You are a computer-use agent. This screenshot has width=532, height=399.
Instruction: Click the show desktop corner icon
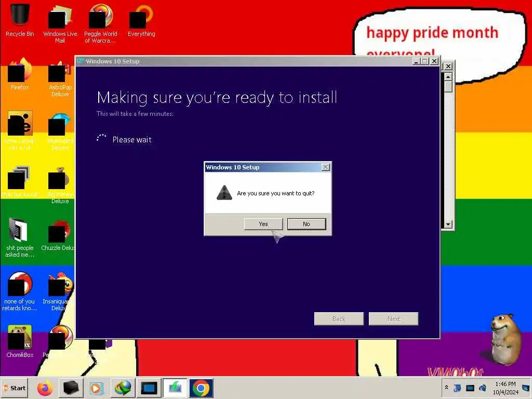click(526, 388)
